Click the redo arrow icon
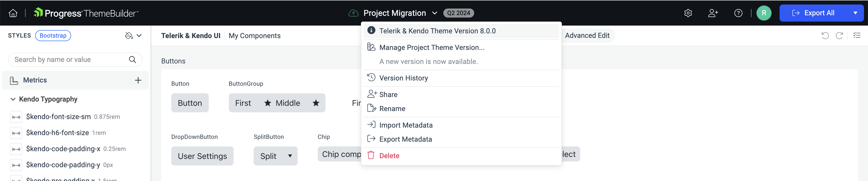 (x=839, y=36)
